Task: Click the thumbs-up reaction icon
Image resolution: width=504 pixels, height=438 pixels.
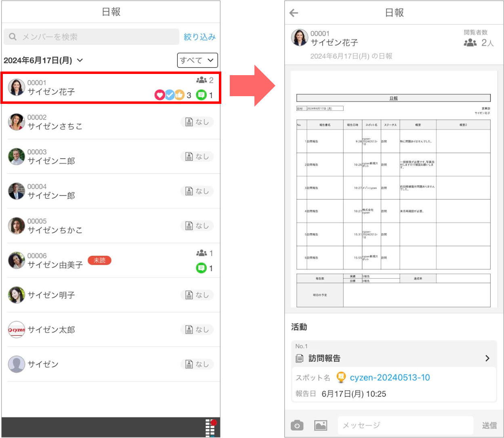Action: [179, 95]
